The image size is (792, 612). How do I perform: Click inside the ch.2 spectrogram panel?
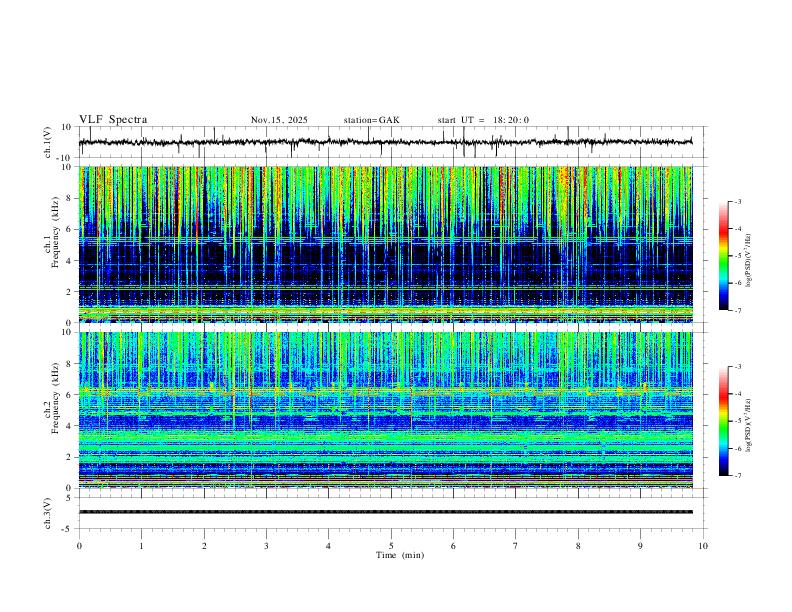[x=385, y=410]
